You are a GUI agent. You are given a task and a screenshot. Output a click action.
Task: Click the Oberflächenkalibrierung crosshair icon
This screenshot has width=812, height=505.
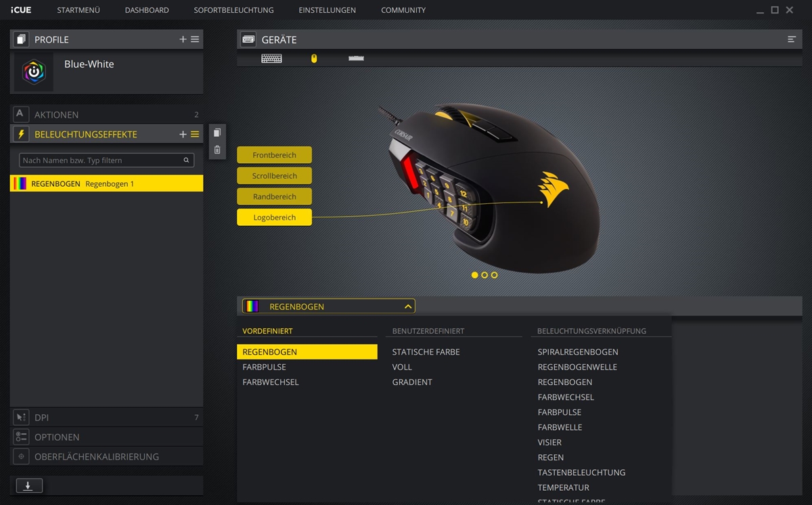tap(21, 456)
